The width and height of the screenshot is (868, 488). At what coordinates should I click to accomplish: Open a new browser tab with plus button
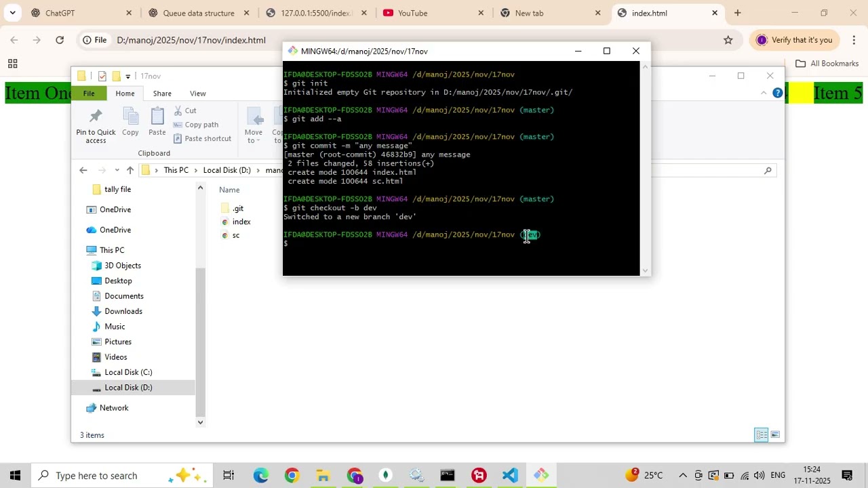click(737, 13)
